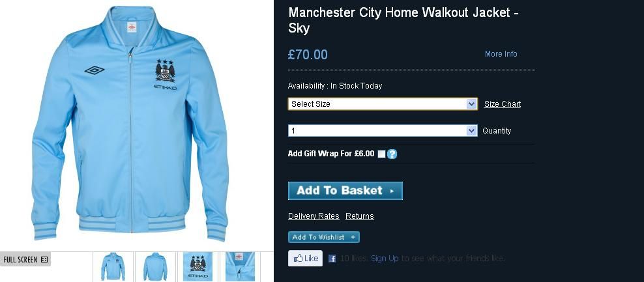Click the Facebook Sign Up link
The image size is (644, 282).
(x=385, y=259)
